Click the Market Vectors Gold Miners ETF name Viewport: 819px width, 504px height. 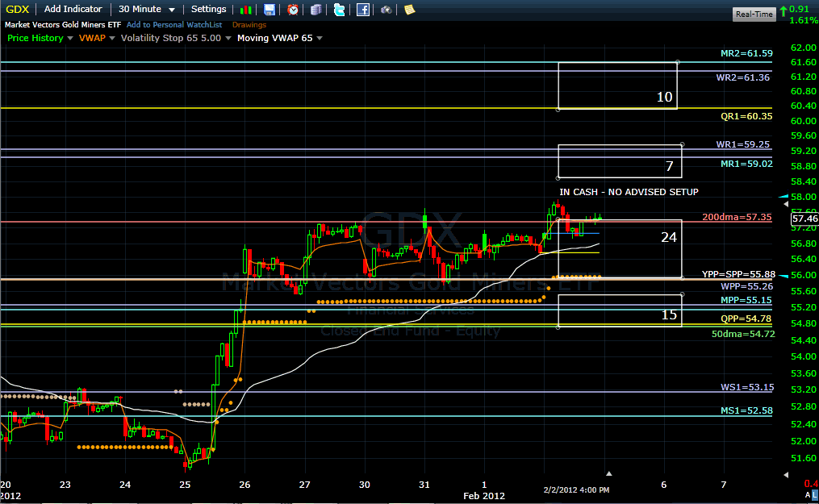pyautogui.click(x=63, y=24)
